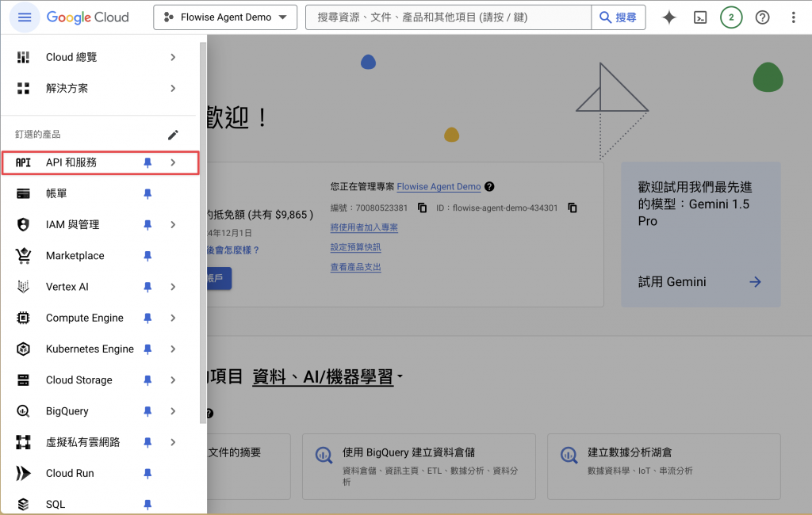Image resolution: width=812 pixels, height=515 pixels.
Task: Expand Kubernetes Engine submenu arrow
Action: pos(173,349)
